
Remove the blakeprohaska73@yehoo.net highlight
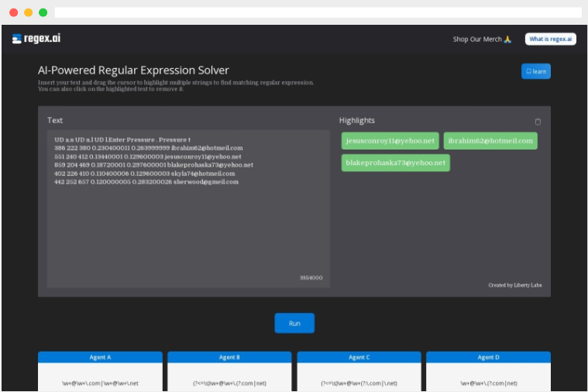tap(395, 163)
